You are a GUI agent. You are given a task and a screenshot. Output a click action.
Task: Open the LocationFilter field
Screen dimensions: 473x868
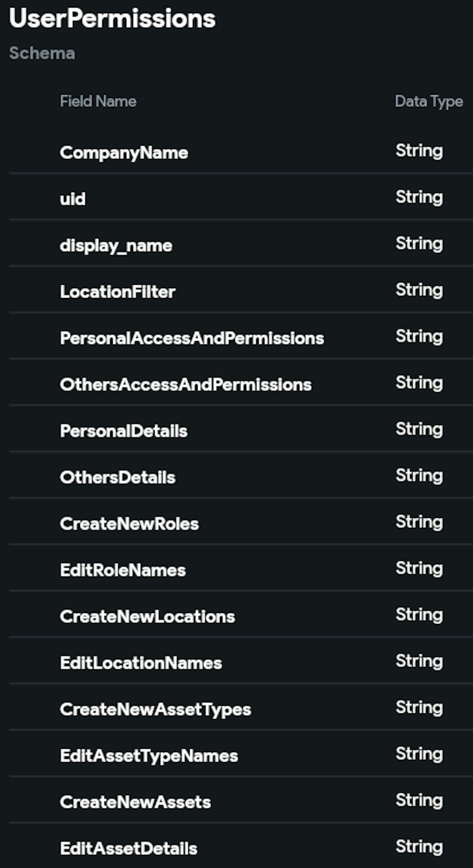pos(118,292)
